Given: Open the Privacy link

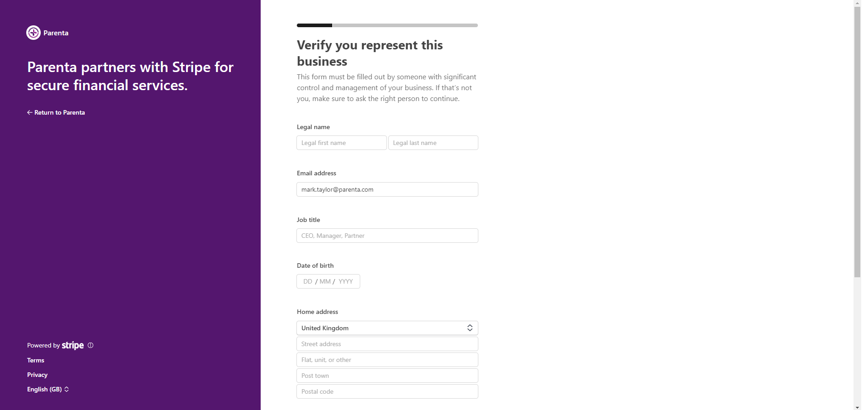Looking at the screenshot, I should click(x=37, y=375).
